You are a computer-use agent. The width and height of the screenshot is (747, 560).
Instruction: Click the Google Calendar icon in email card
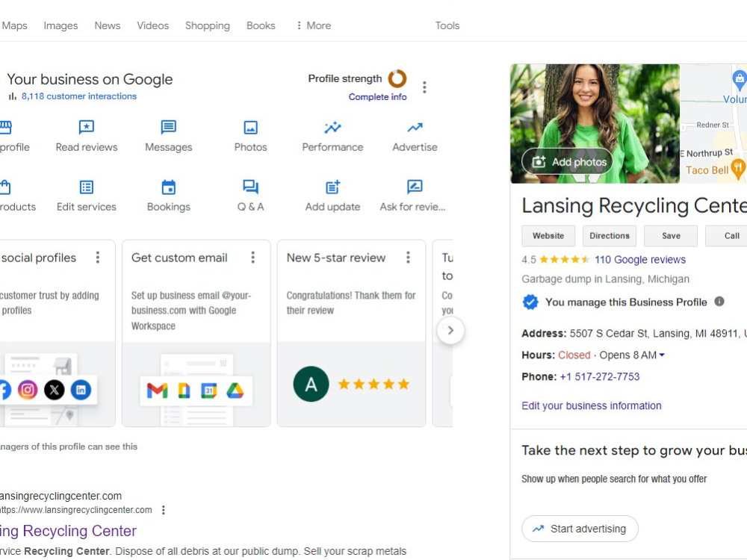tap(209, 391)
